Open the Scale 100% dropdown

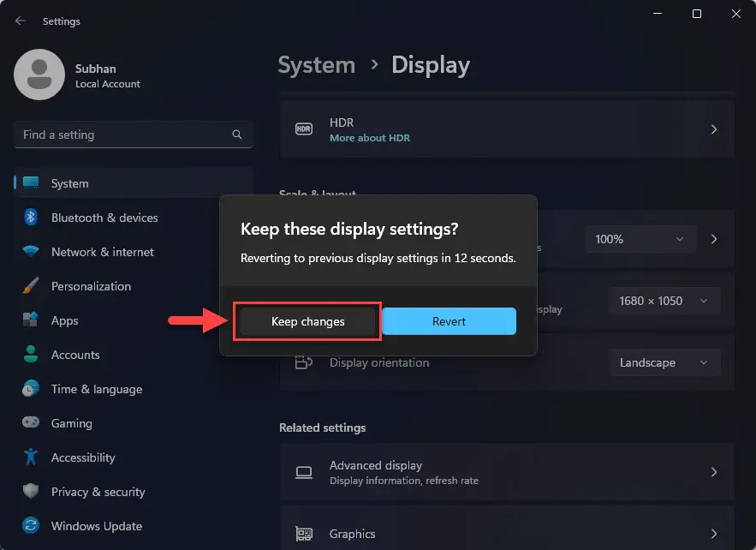click(640, 239)
